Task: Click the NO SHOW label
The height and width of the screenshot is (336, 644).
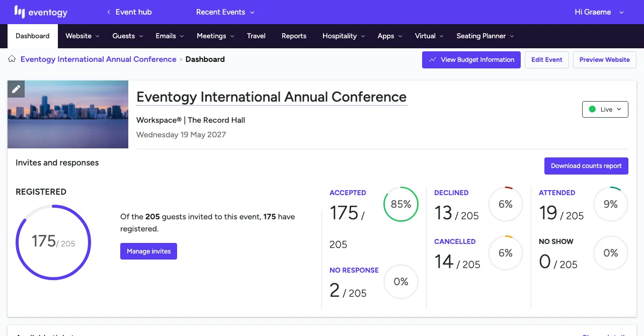Action: 556,241
